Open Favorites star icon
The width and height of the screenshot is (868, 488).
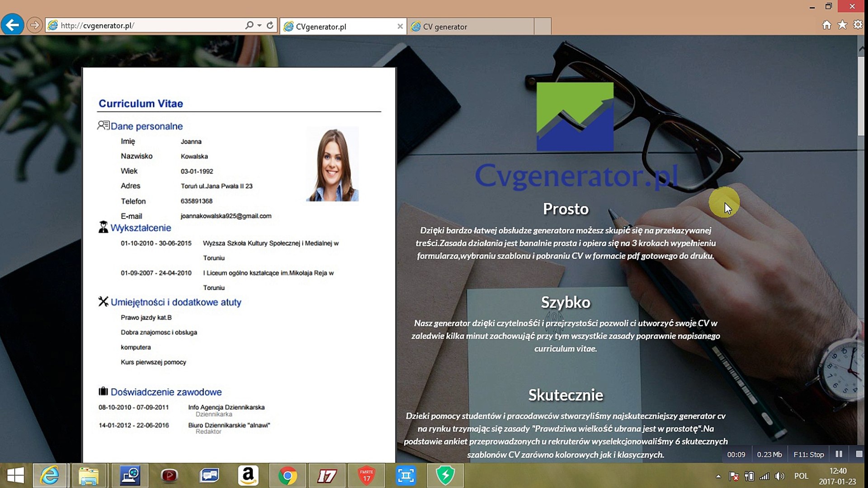[842, 25]
